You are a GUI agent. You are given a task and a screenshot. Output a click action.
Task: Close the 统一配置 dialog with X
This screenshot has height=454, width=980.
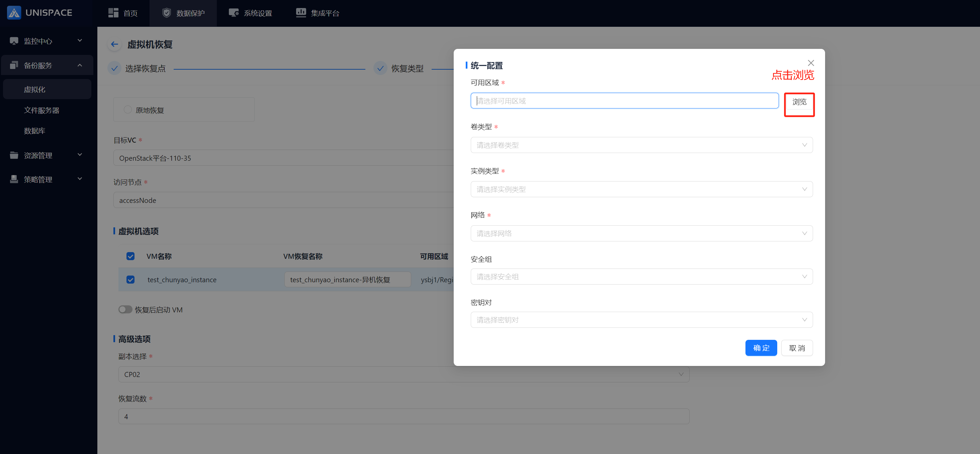(811, 63)
